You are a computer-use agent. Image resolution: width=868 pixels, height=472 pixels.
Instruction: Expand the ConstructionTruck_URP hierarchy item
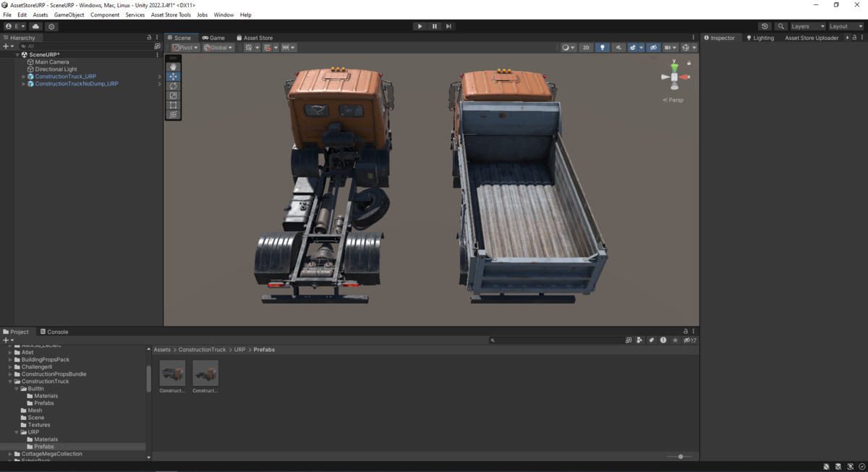pyautogui.click(x=24, y=76)
